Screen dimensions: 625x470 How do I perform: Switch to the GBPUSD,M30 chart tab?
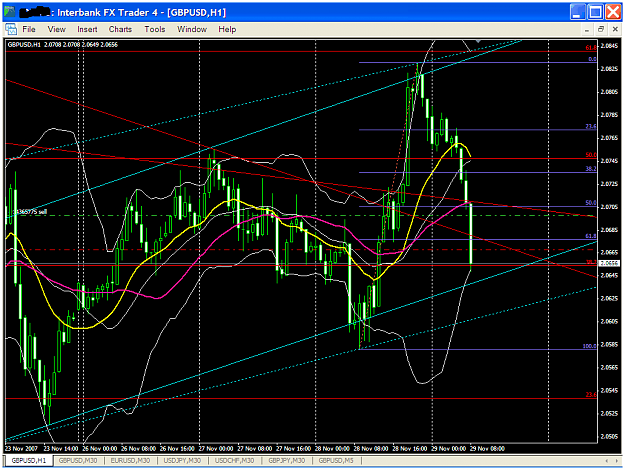(78, 460)
